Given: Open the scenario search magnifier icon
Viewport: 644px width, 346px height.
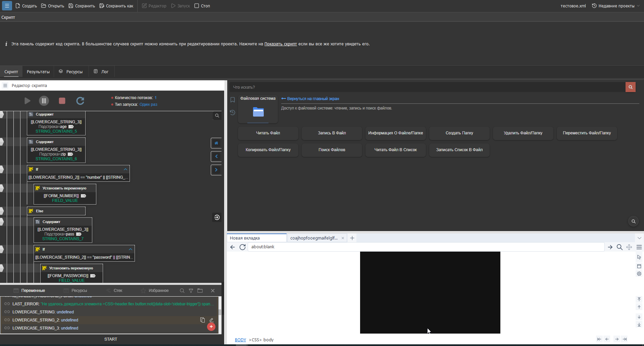Looking at the screenshot, I should [217, 116].
